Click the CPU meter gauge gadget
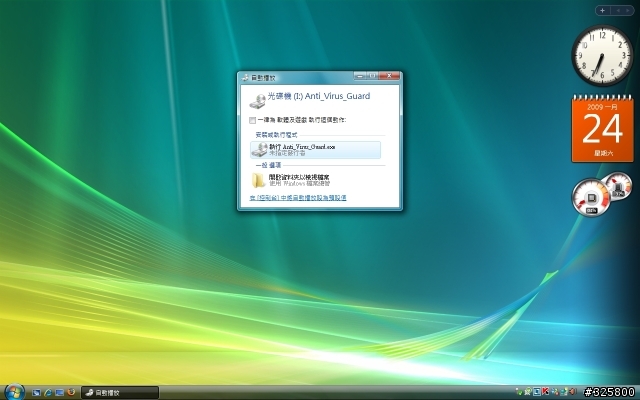The height and width of the screenshot is (400, 640). click(591, 198)
